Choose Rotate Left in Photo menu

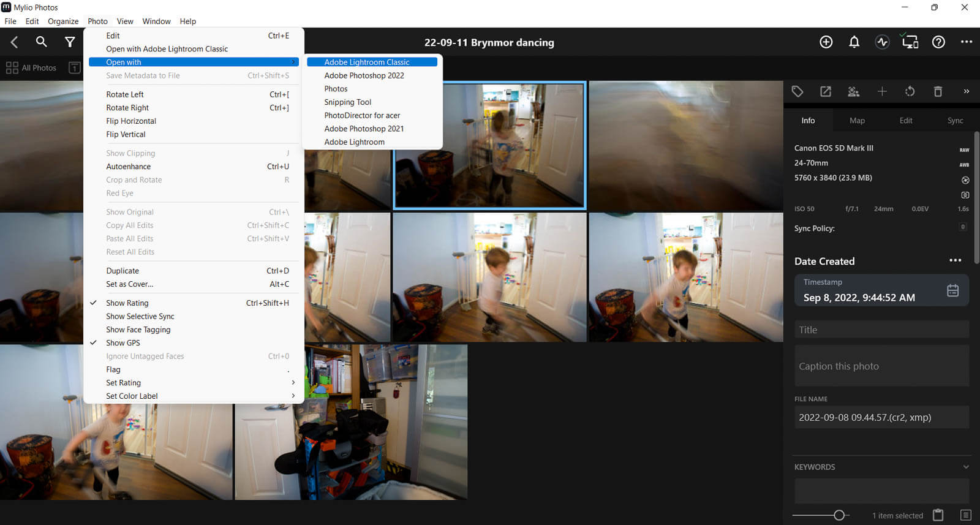[x=125, y=94]
